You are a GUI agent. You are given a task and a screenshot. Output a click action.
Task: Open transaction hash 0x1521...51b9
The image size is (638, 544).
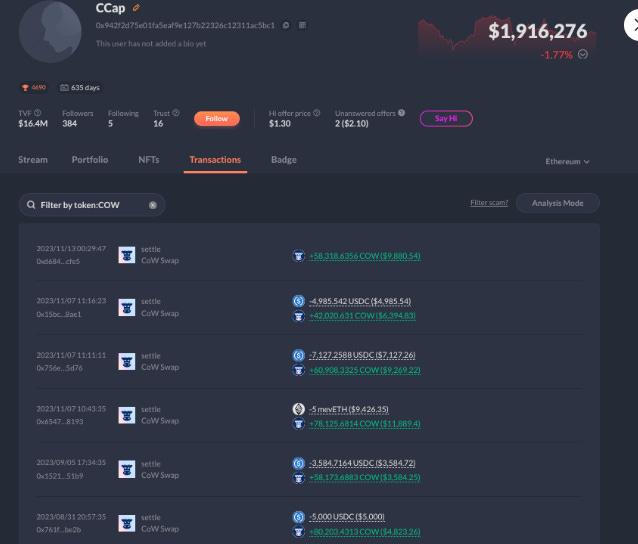(60, 476)
